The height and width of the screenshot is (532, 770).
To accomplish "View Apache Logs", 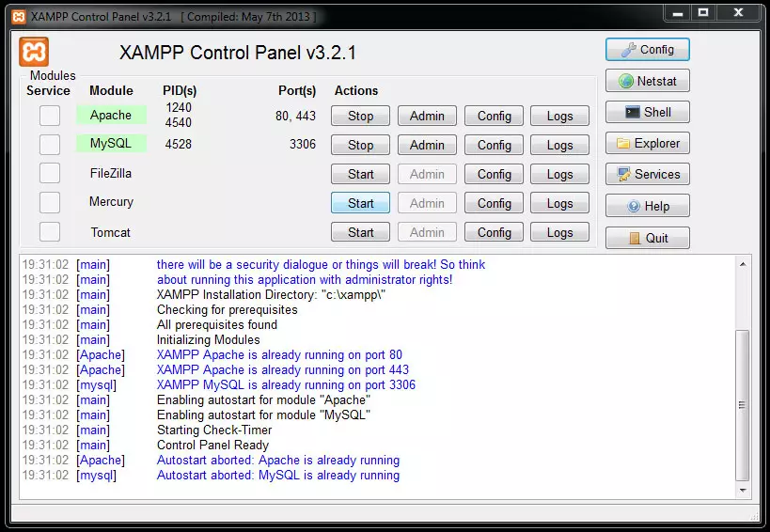I will [x=559, y=116].
